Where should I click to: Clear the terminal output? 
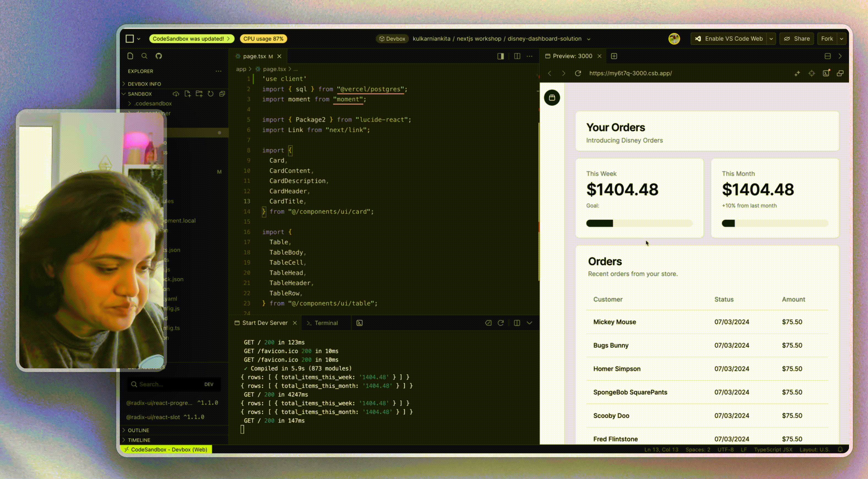point(488,323)
